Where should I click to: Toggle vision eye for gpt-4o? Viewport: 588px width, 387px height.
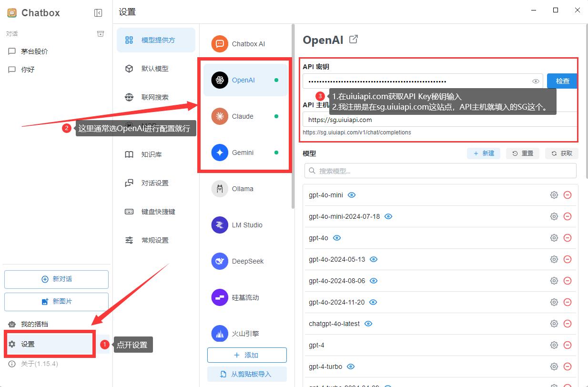(x=337, y=238)
